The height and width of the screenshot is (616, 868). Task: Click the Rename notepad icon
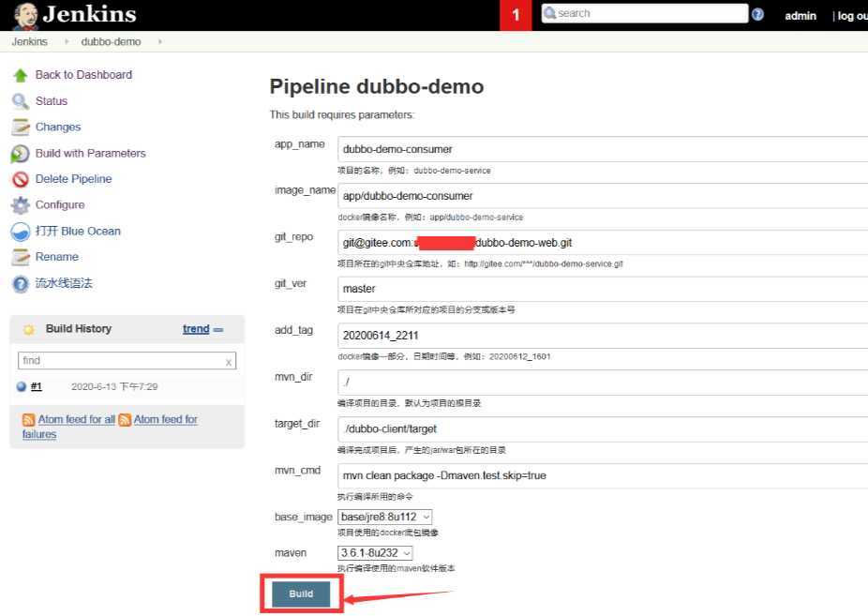point(21,257)
